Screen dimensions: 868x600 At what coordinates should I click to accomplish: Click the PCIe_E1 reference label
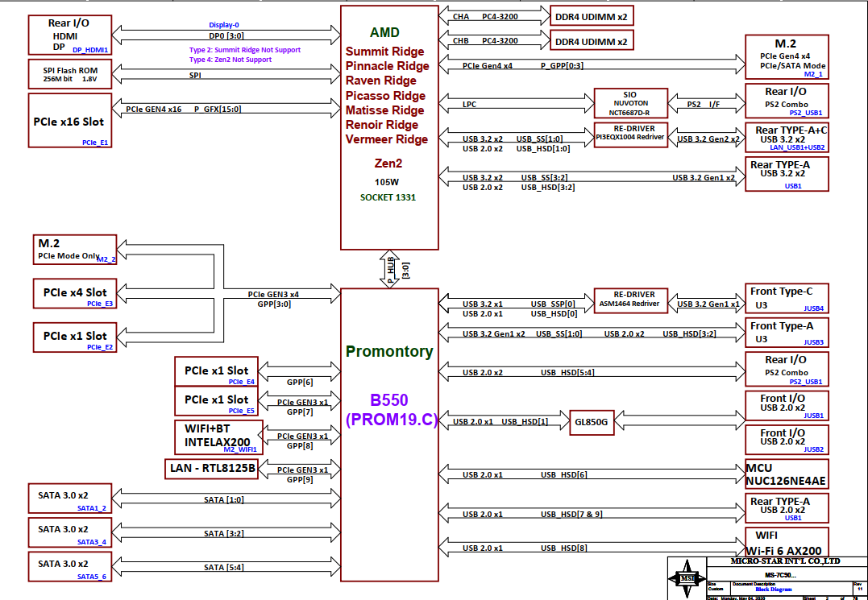click(x=95, y=142)
